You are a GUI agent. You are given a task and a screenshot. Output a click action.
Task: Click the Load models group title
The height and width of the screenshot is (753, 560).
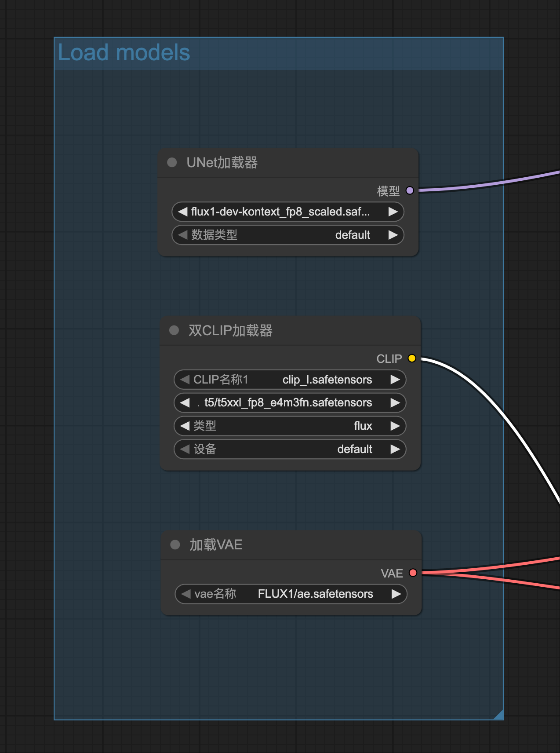tap(124, 53)
